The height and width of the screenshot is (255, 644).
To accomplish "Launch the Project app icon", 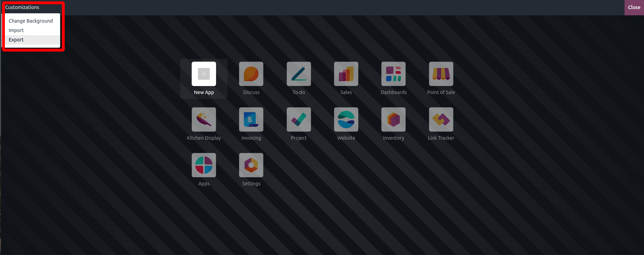I will (299, 119).
